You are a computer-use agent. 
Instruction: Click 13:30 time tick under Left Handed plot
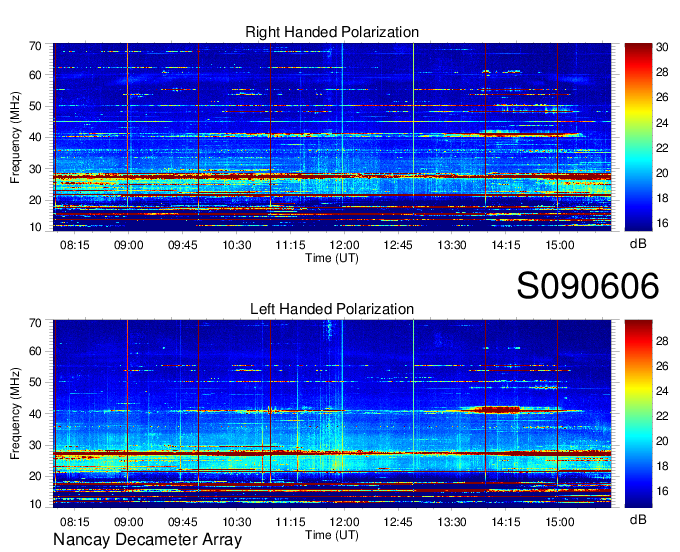pos(452,522)
